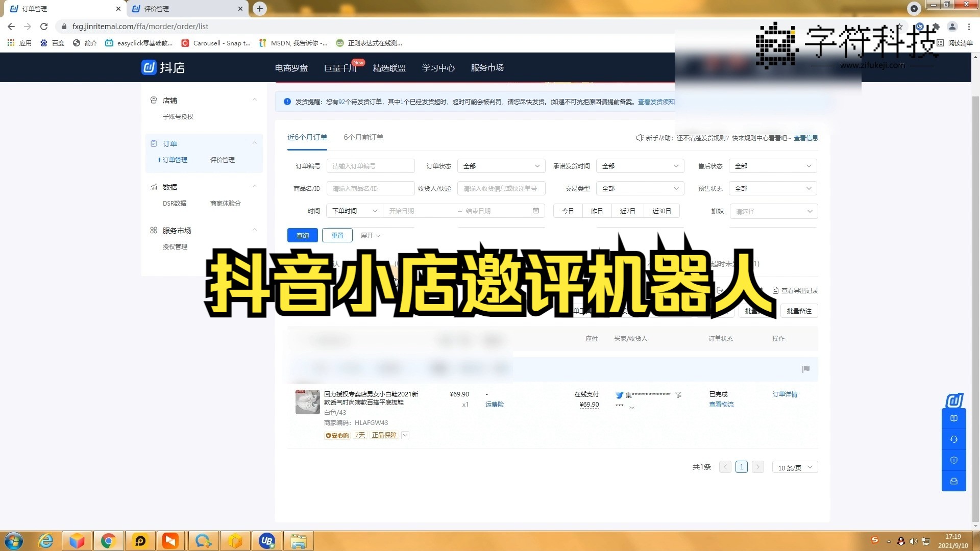This screenshot has width=980, height=551.
Task: Click the 商品名/ID input field
Action: click(x=371, y=188)
